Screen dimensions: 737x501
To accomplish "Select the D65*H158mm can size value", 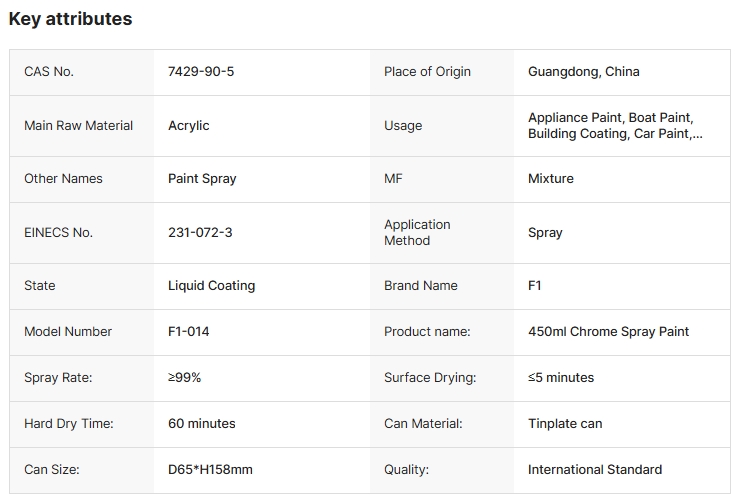I will (x=210, y=470).
